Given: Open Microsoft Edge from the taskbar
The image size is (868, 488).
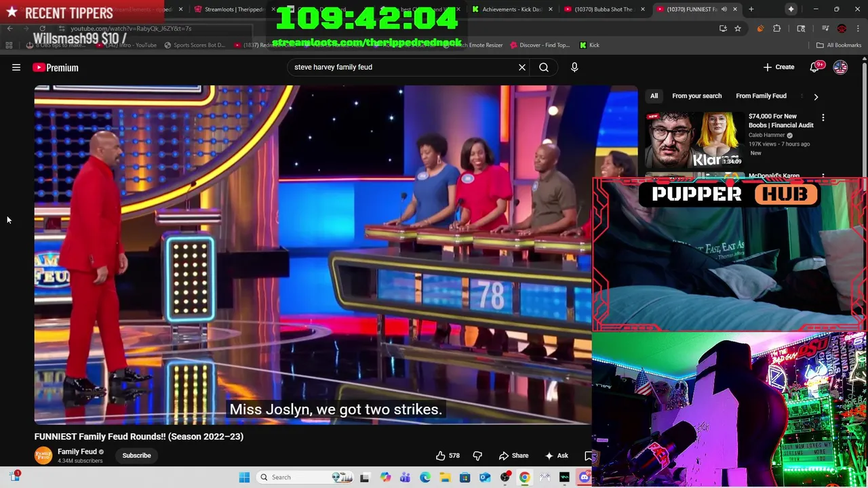Looking at the screenshot, I should (425, 477).
